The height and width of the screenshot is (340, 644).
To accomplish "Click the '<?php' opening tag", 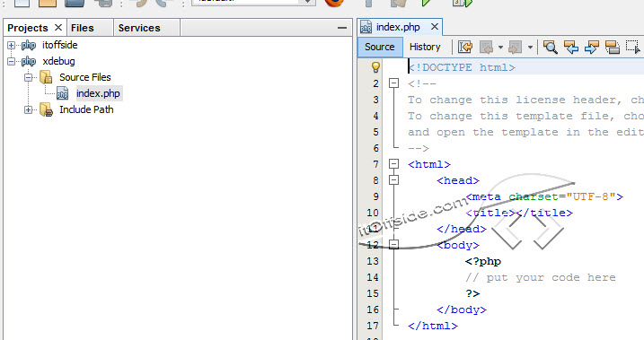I will point(483,261).
